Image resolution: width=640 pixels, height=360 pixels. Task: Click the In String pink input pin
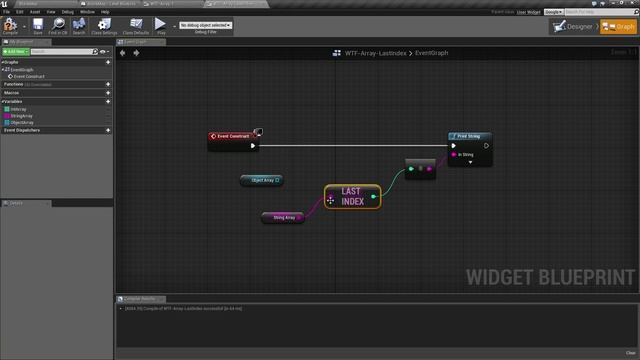tap(453, 155)
